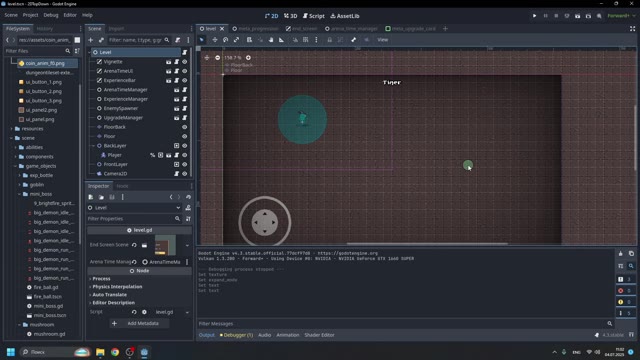
Task: Open Godot from the Windows taskbar
Action: tap(144, 352)
